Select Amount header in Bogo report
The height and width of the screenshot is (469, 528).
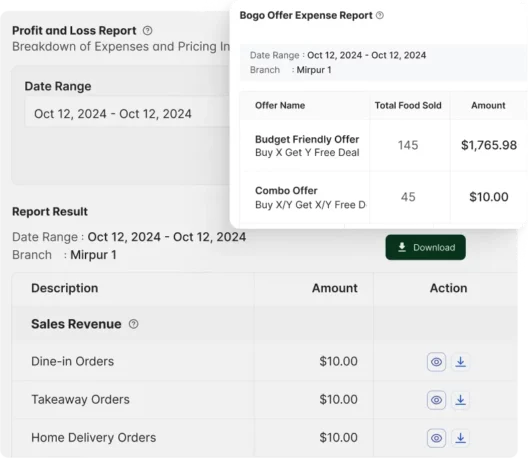488,105
